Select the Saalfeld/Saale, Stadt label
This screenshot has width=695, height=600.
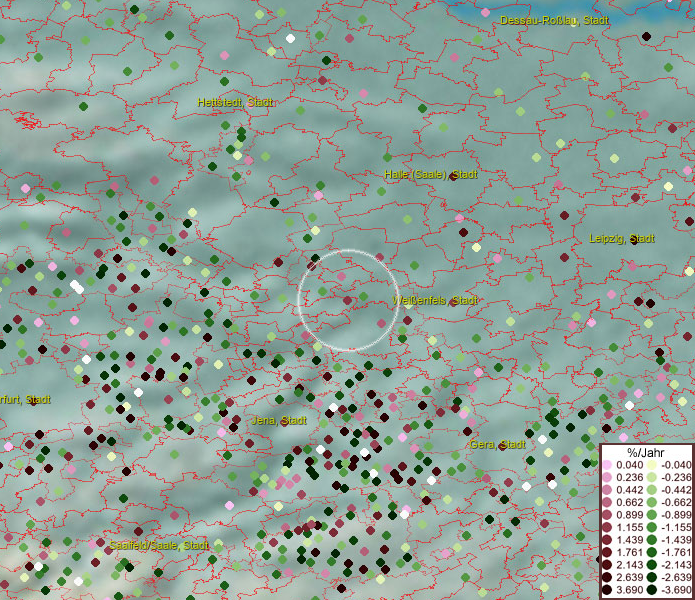click(x=159, y=545)
